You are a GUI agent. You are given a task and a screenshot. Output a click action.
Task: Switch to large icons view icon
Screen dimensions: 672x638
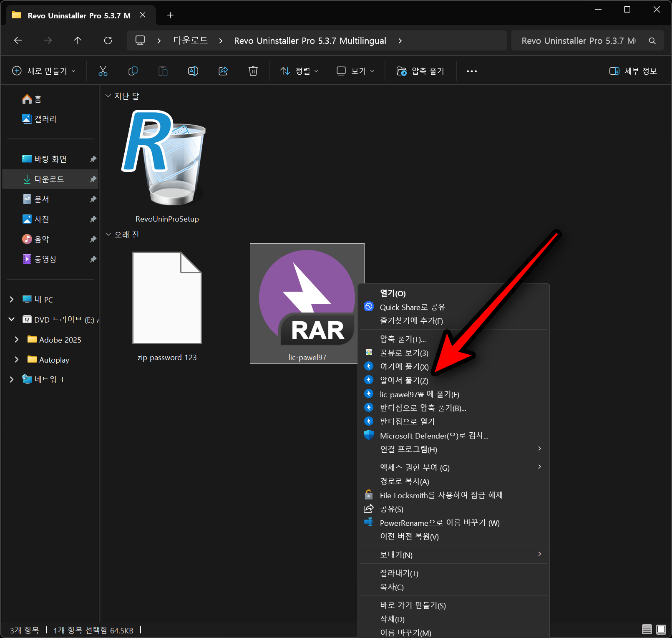coord(661,629)
